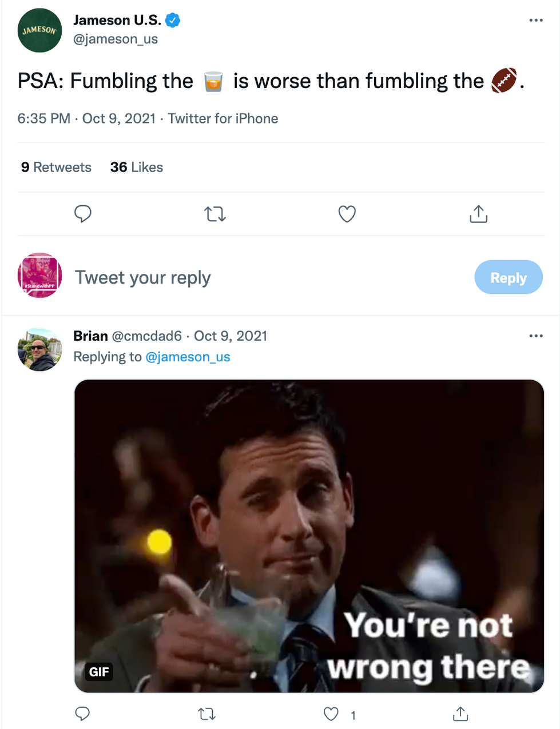Click the blue Reply button

tap(508, 277)
